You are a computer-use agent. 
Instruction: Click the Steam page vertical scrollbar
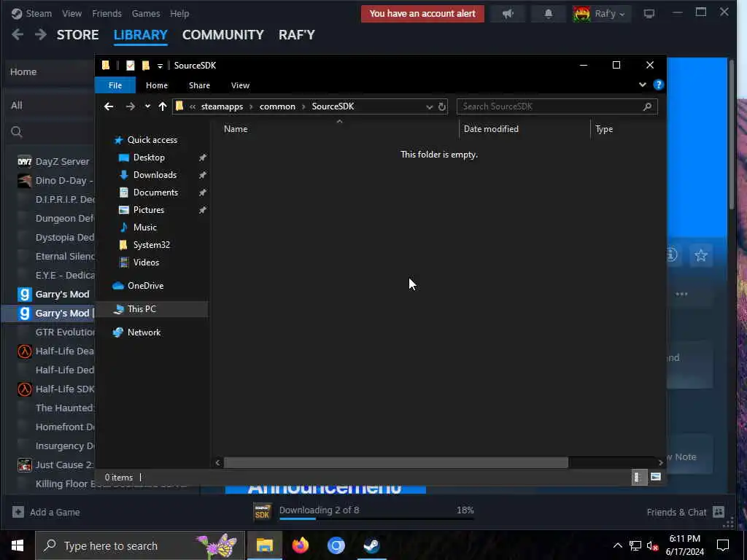732,136
